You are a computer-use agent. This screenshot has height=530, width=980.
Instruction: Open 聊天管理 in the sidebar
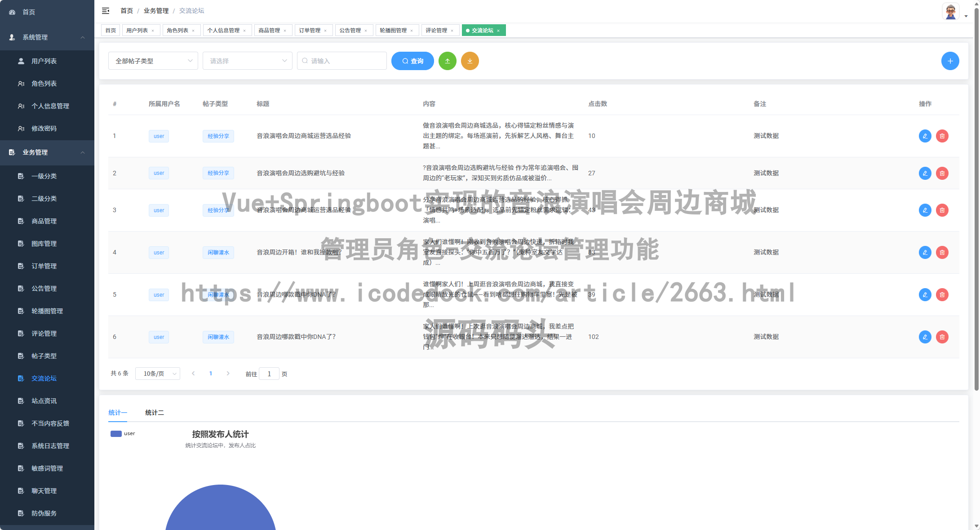pyautogui.click(x=47, y=491)
